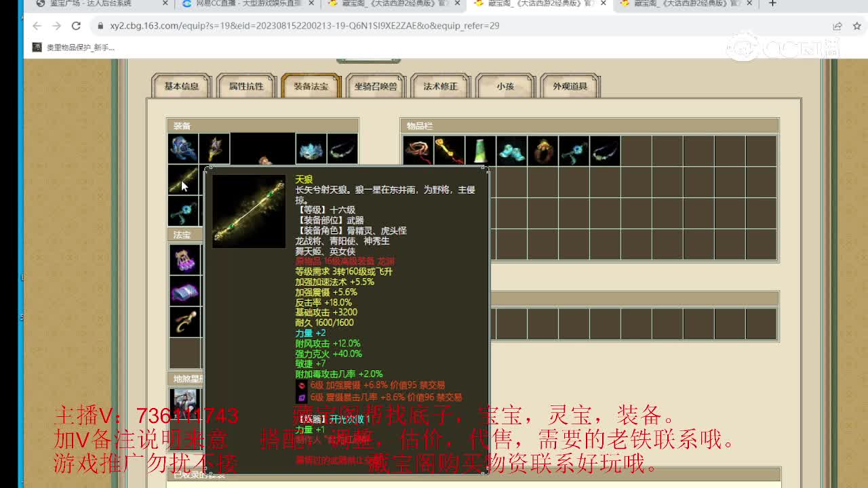Select the blue armor equipment slot

tap(183, 149)
